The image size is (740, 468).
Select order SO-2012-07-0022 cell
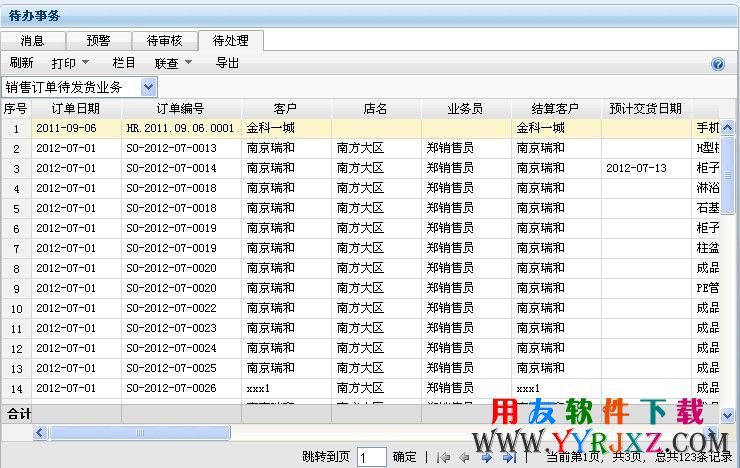pyautogui.click(x=181, y=308)
